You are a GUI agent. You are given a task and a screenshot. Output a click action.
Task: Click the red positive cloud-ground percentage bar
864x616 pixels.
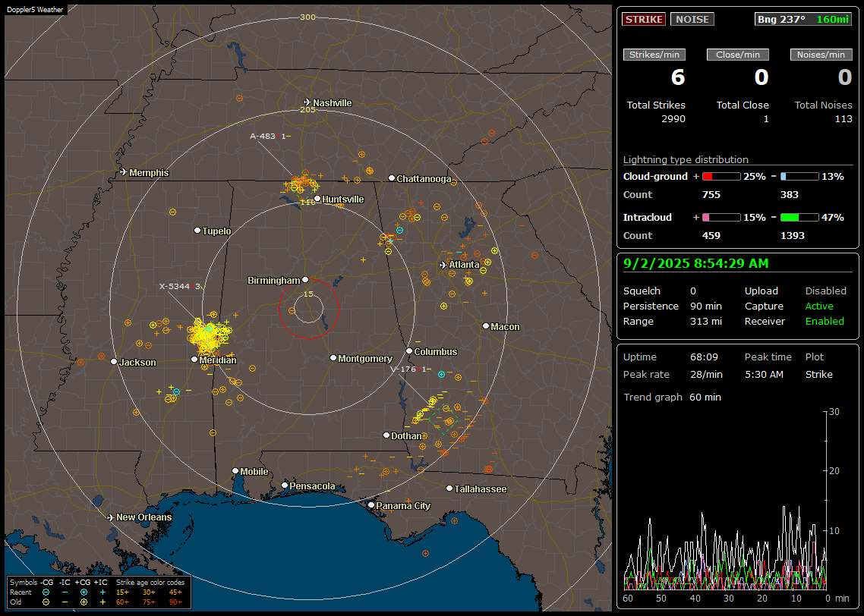coord(721,177)
